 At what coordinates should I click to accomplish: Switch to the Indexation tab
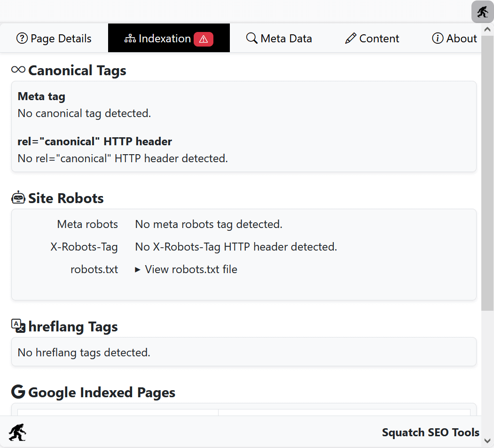165,38
